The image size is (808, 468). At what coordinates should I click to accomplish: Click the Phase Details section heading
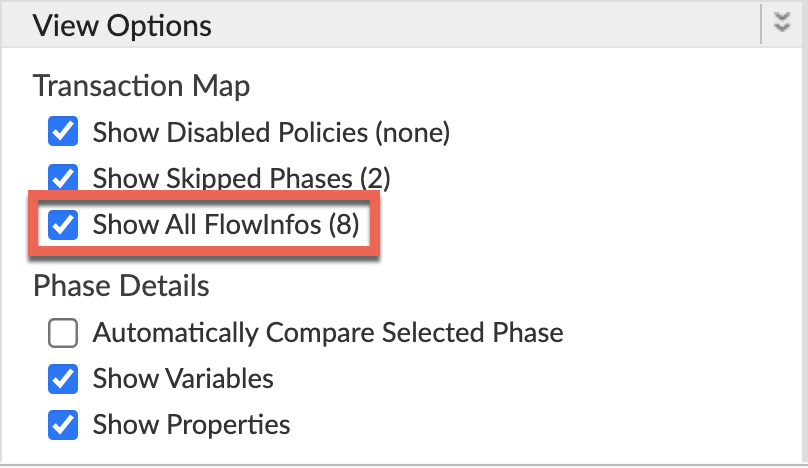pyautogui.click(x=121, y=286)
